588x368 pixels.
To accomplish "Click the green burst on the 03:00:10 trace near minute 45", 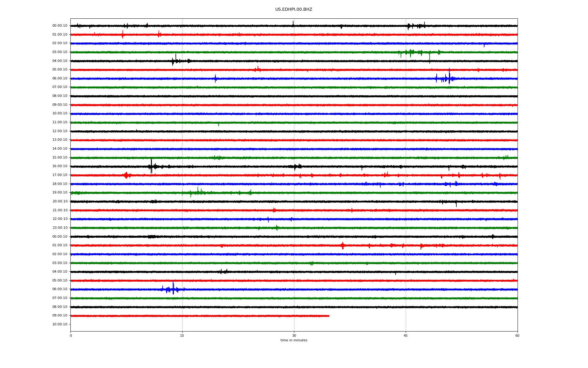I will click(410, 52).
